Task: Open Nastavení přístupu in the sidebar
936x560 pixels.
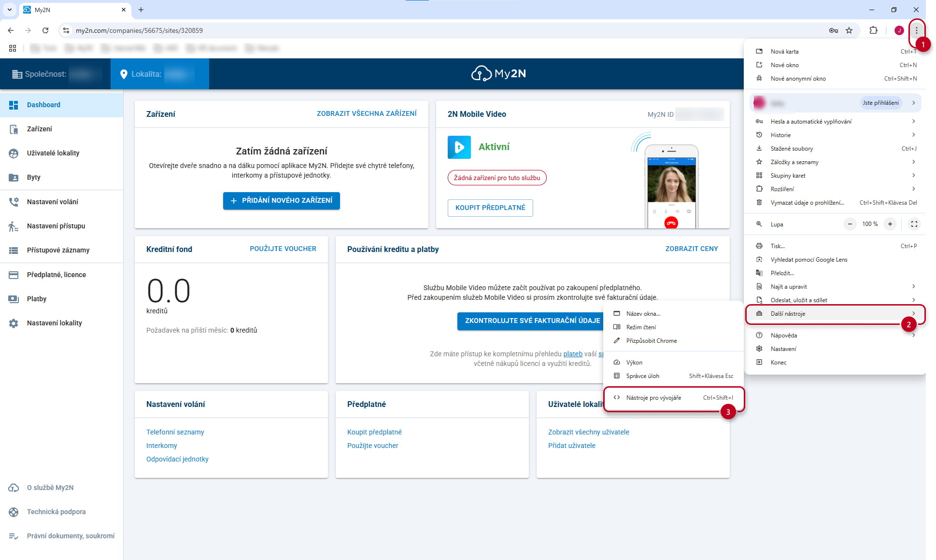Action: (62, 226)
